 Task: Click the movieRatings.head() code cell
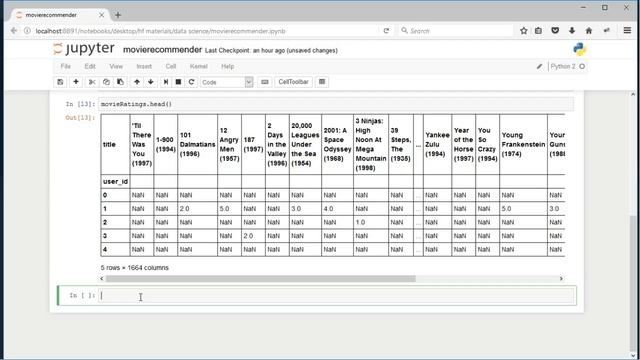coord(336,104)
